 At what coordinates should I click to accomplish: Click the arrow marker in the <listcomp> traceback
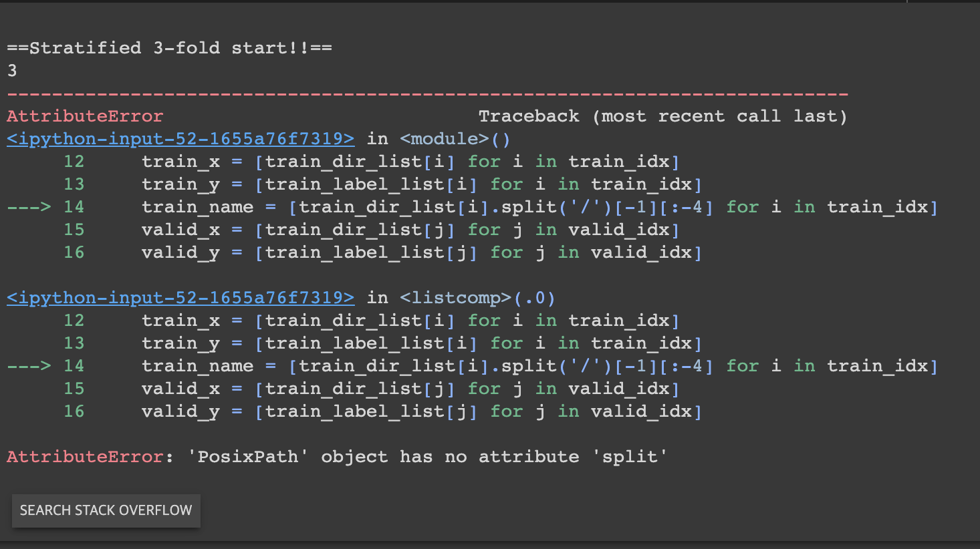click(x=29, y=366)
